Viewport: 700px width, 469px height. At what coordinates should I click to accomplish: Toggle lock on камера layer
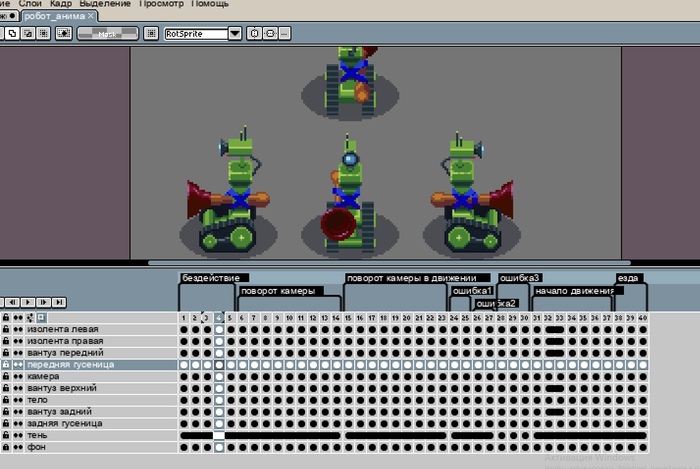pos(6,376)
